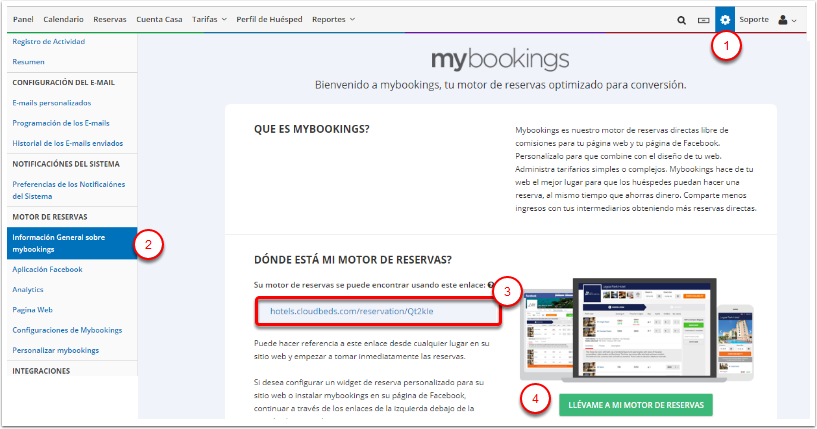Image resolution: width=817 pixels, height=429 pixels.
Task: Expand the Tarifas dropdown
Action: point(209,19)
